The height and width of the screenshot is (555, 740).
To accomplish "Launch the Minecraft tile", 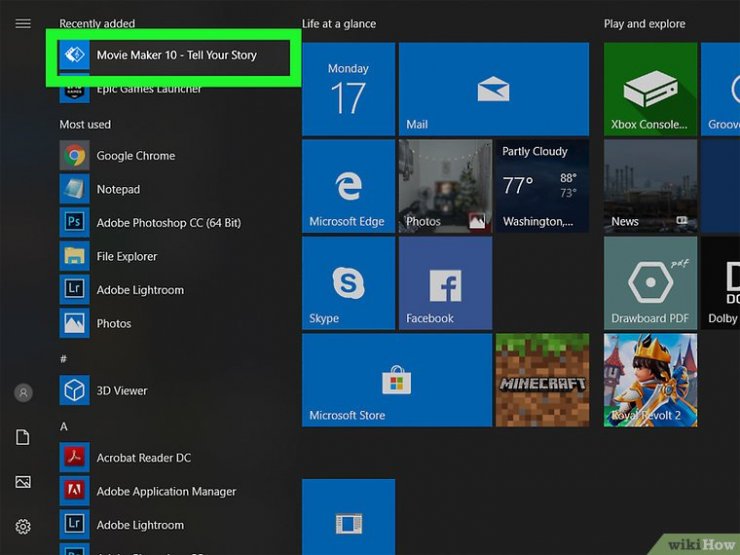I will [542, 380].
